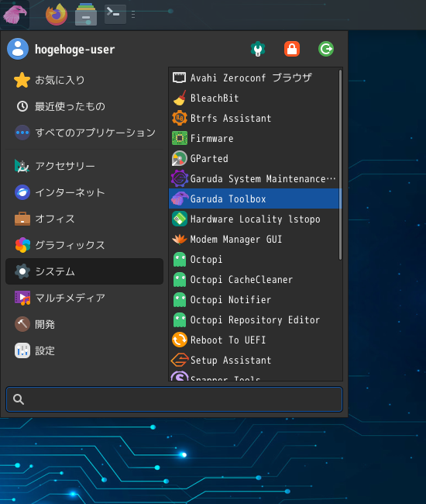Launch the terminal from the panel
This screenshot has height=504, width=426.
[x=115, y=13]
